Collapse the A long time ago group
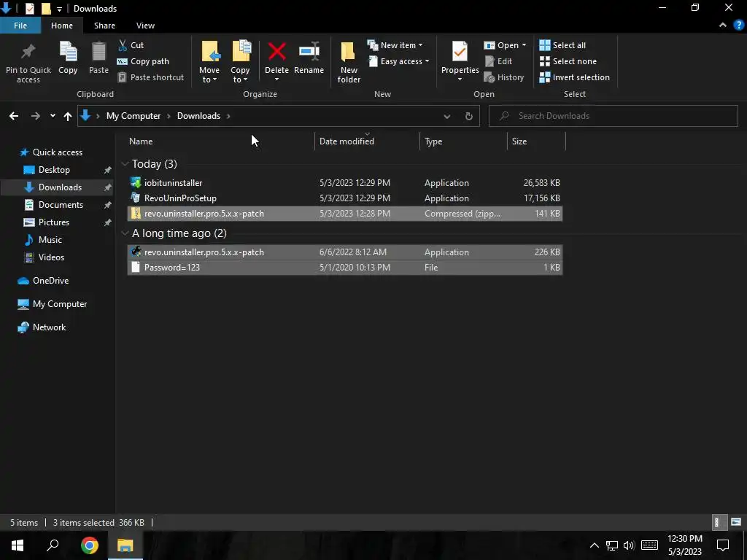Image resolution: width=747 pixels, height=560 pixels. [125, 233]
